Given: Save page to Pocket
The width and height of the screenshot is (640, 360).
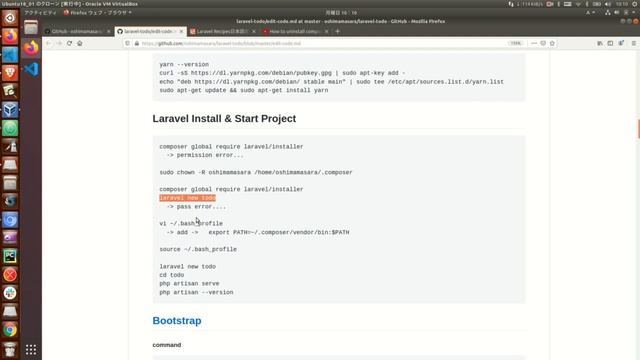Looking at the screenshot, I should [543, 43].
